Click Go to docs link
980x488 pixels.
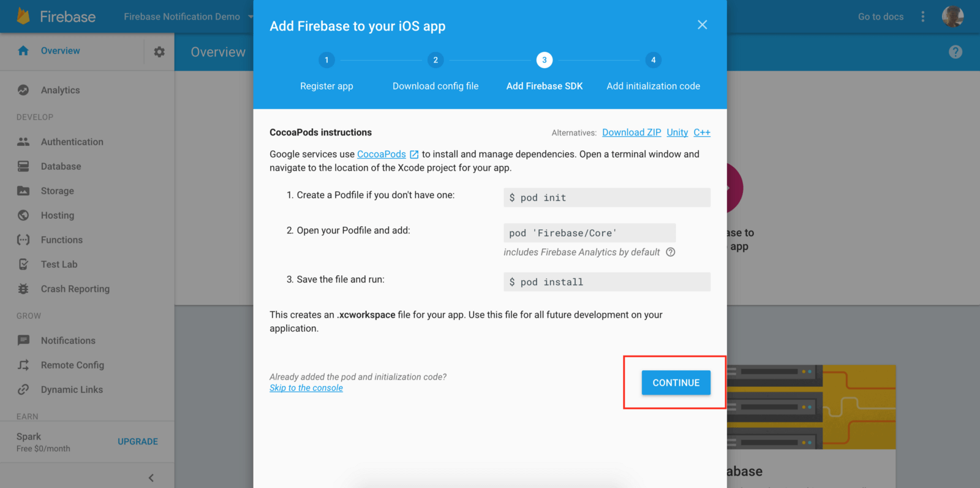coord(881,17)
